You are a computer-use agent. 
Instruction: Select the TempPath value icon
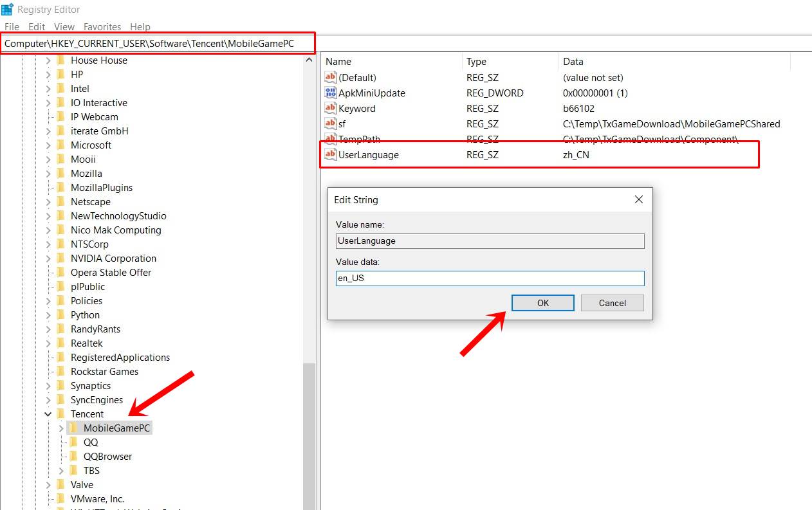click(331, 139)
